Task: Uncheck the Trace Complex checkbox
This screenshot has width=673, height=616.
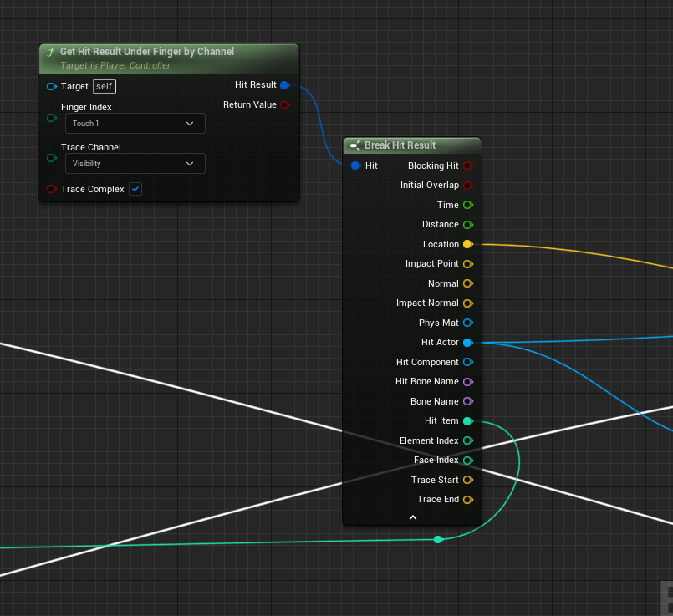Action: (135, 189)
